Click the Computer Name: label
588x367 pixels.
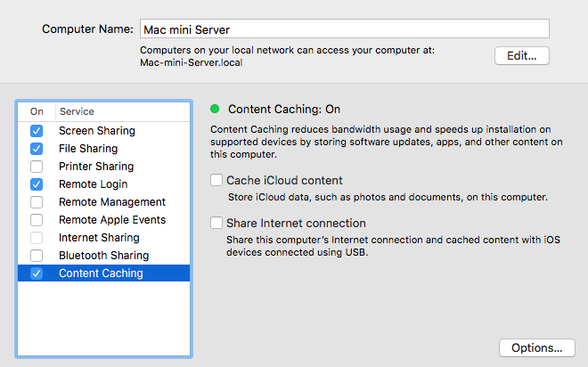[87, 29]
